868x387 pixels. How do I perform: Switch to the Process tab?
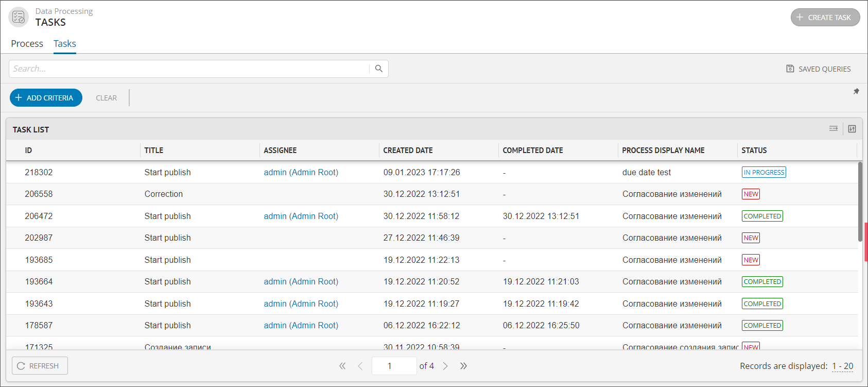pyautogui.click(x=27, y=44)
